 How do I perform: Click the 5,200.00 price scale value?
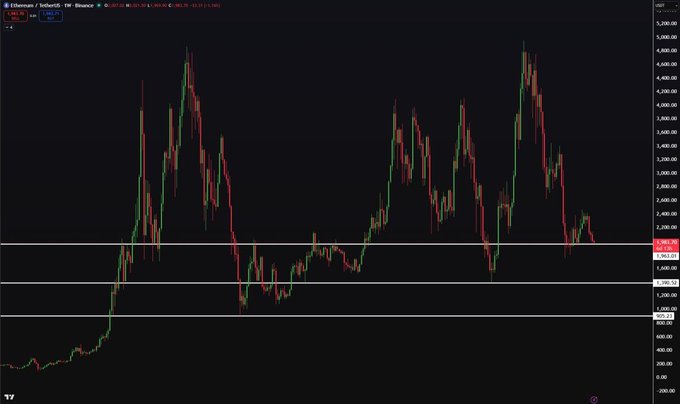tap(667, 23)
